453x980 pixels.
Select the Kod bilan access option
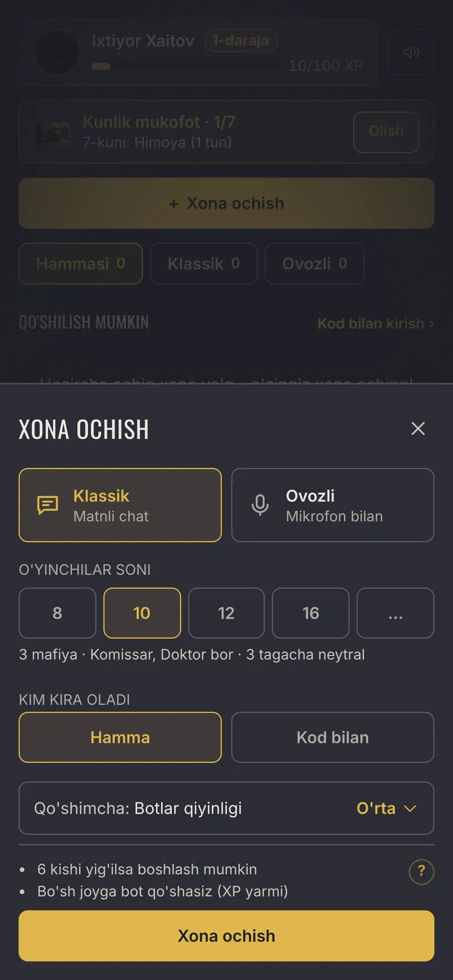coord(333,737)
